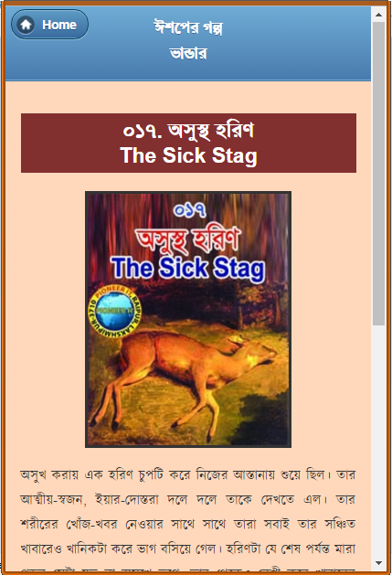Screen dimensions: 392x575
Task: Click the house icon in Home button
Action: 26,25
